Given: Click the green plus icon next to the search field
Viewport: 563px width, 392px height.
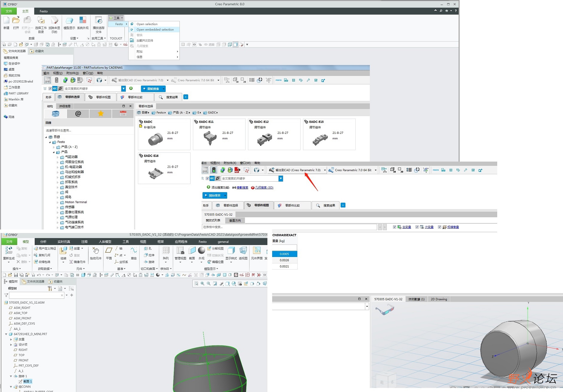Looking at the screenshot, I should pyautogui.click(x=131, y=88).
